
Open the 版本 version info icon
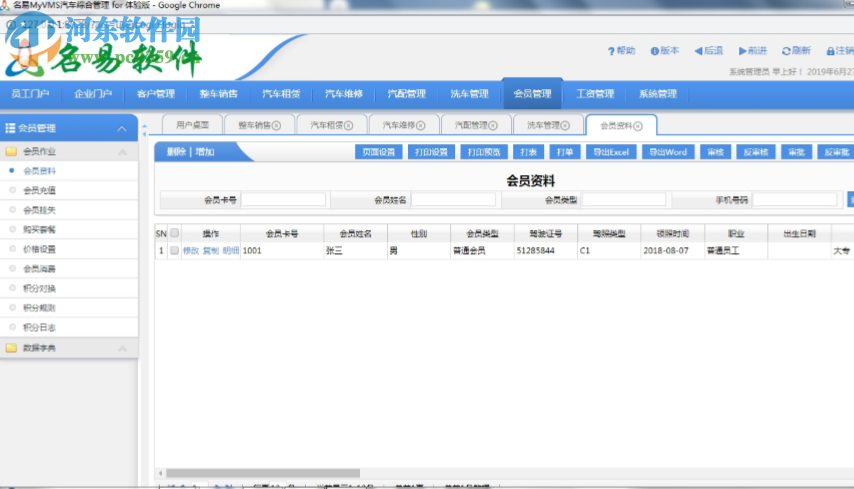655,51
